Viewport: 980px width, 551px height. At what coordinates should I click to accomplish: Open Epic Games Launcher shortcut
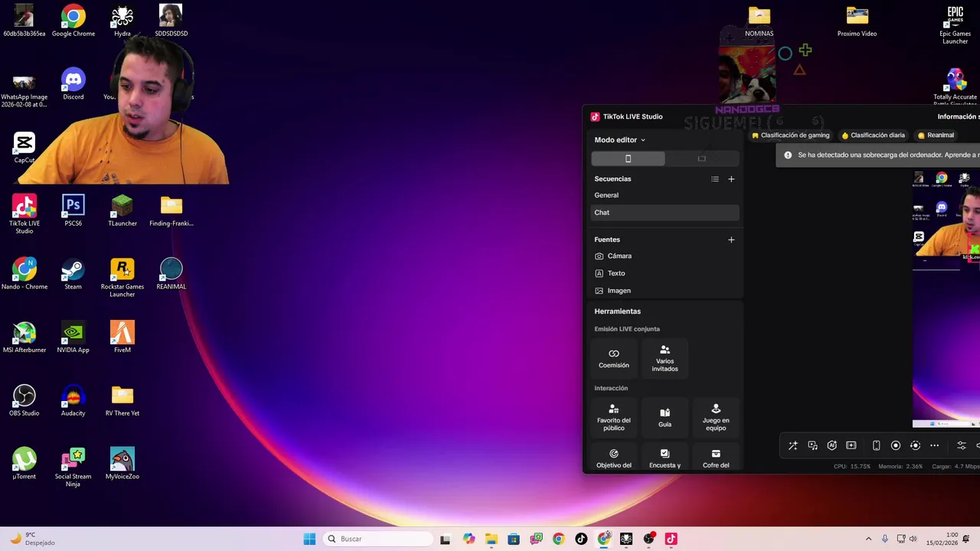[x=955, y=24]
